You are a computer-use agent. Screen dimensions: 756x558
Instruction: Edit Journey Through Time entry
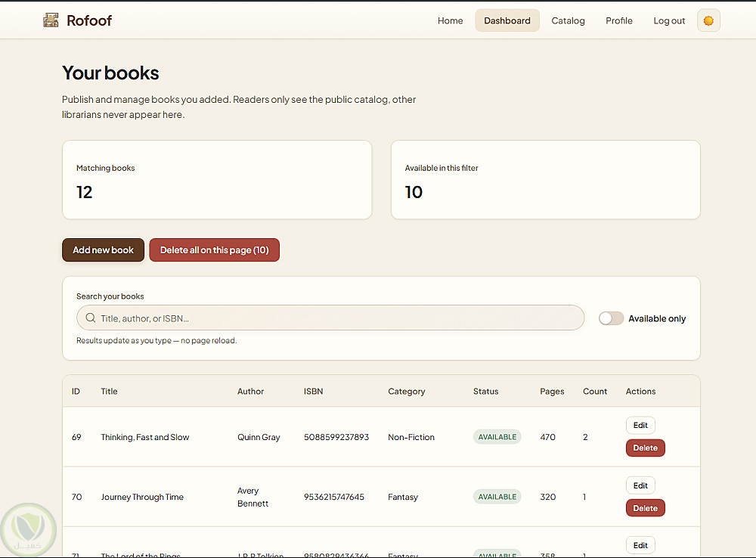coord(640,485)
